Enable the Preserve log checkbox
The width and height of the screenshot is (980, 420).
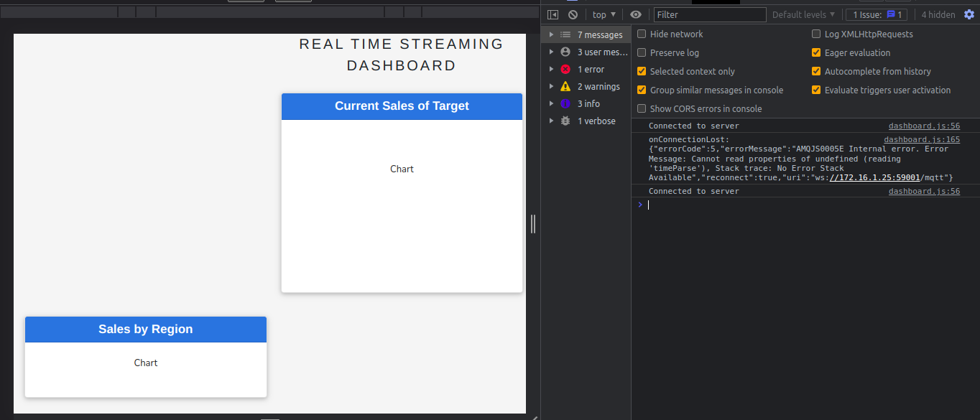pos(642,52)
